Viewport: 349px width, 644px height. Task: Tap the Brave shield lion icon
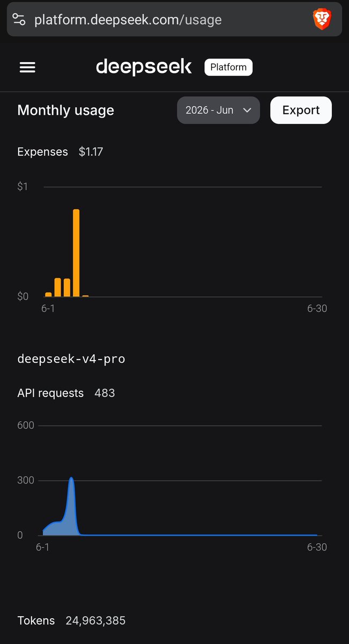pos(322,20)
